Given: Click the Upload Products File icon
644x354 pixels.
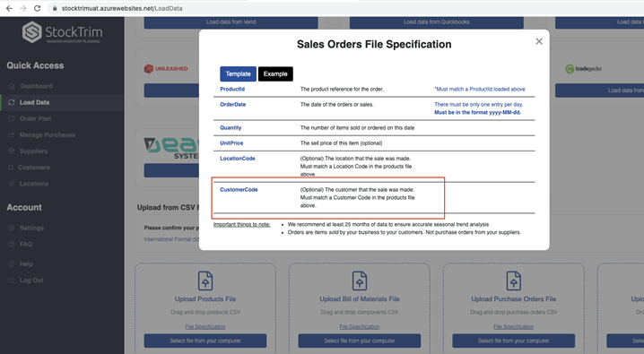Looking at the screenshot, I should pos(205,281).
